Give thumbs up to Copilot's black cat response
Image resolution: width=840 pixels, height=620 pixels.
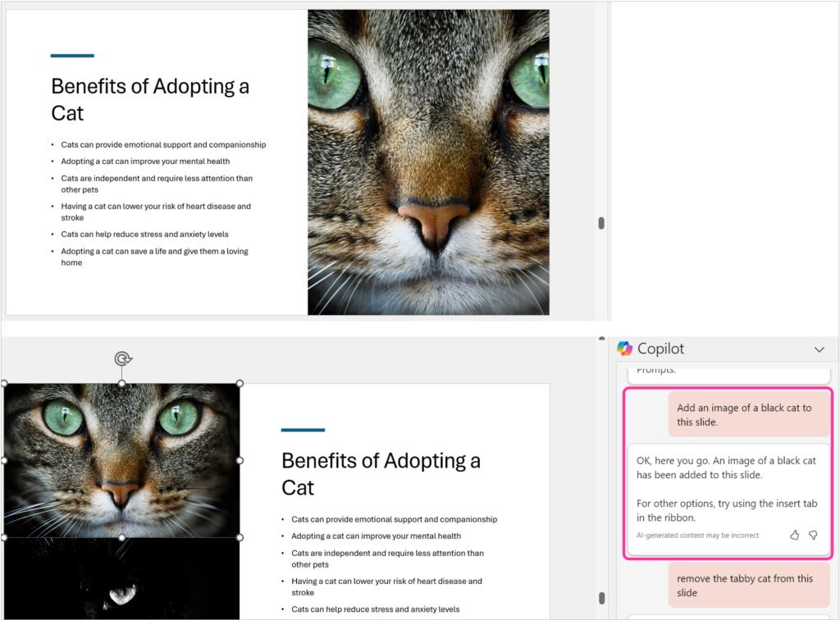pos(794,535)
